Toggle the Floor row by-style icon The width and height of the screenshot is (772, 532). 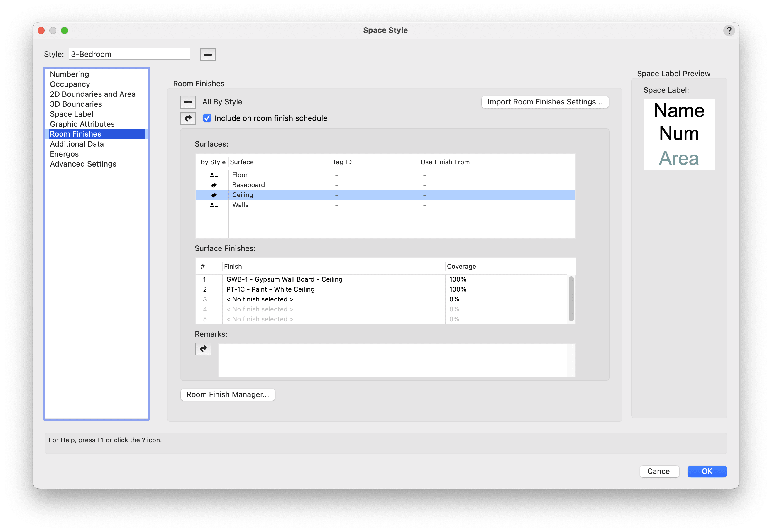[214, 175]
